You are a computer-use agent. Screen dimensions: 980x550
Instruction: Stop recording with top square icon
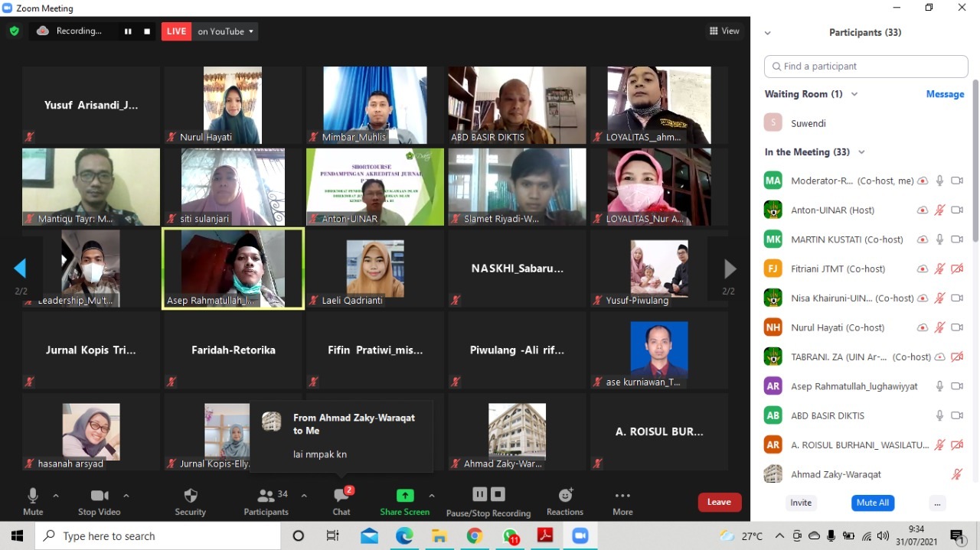147,31
